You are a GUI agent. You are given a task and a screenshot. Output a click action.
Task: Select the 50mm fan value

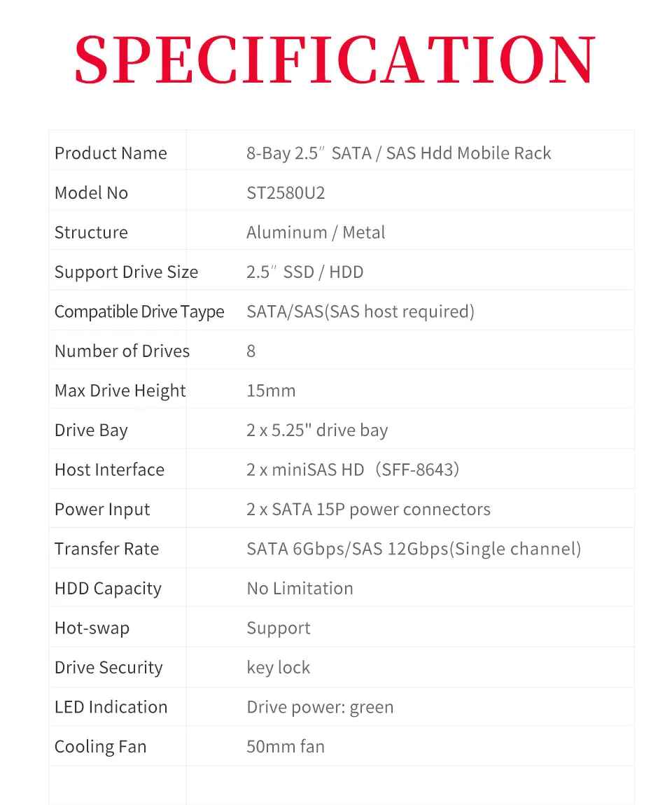click(286, 746)
